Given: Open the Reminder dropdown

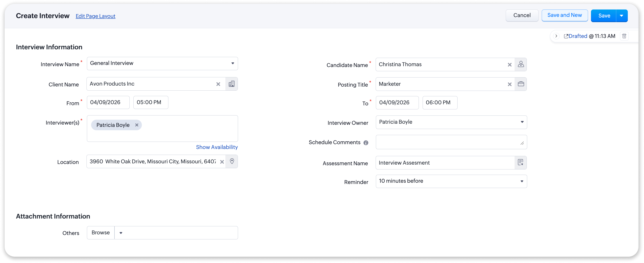Looking at the screenshot, I should (x=522, y=181).
